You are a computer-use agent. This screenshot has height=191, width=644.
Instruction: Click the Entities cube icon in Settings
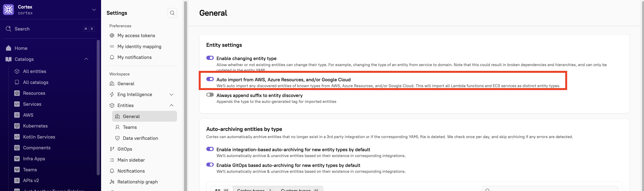coord(112,105)
